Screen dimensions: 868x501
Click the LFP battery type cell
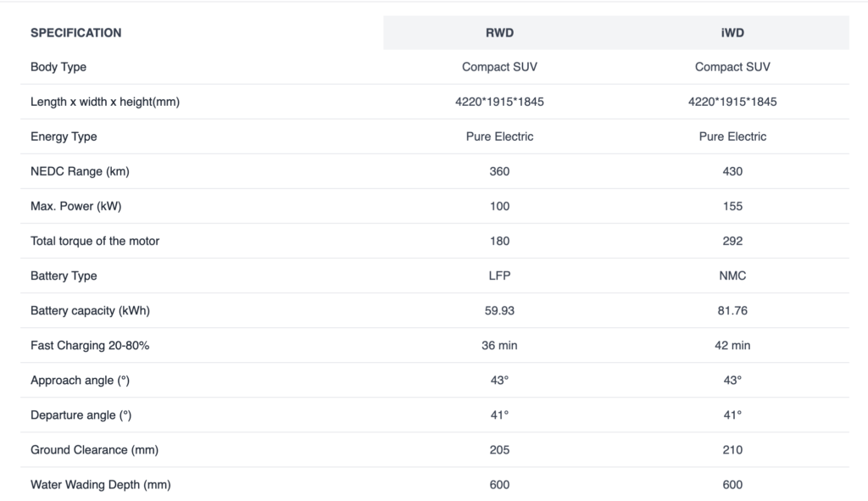coord(499,276)
